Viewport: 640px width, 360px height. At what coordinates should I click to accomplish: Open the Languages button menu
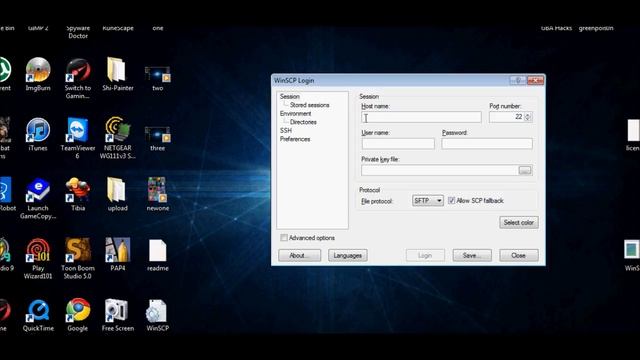[x=348, y=256]
